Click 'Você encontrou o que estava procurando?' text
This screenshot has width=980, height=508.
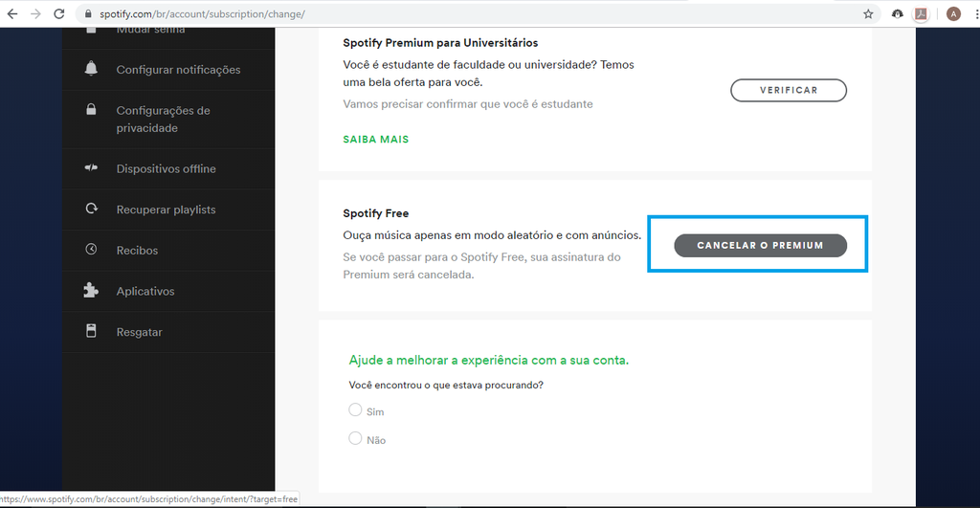point(446,385)
